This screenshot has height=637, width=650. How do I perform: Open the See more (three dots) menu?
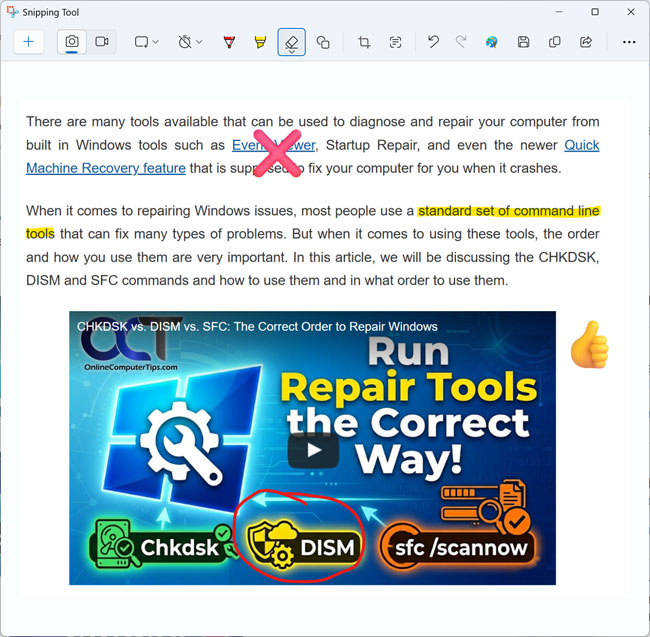629,42
